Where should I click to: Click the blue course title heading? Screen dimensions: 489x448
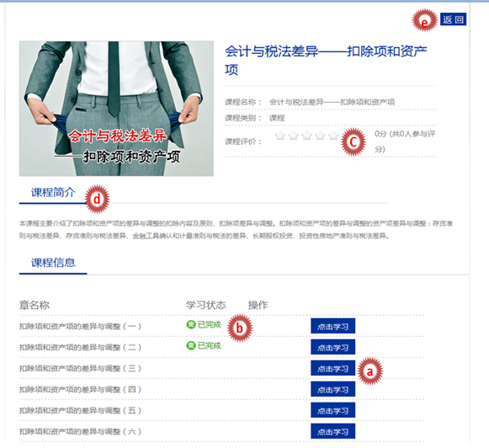point(326,61)
